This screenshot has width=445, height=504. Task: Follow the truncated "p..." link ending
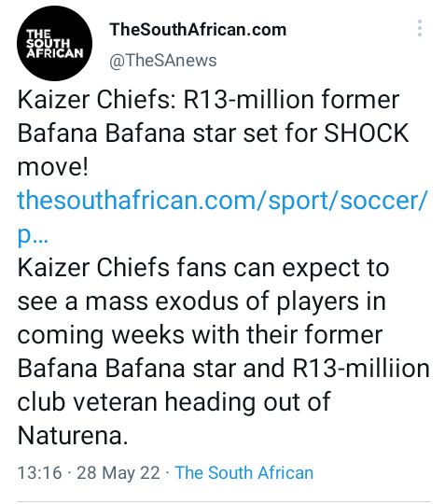(x=33, y=236)
